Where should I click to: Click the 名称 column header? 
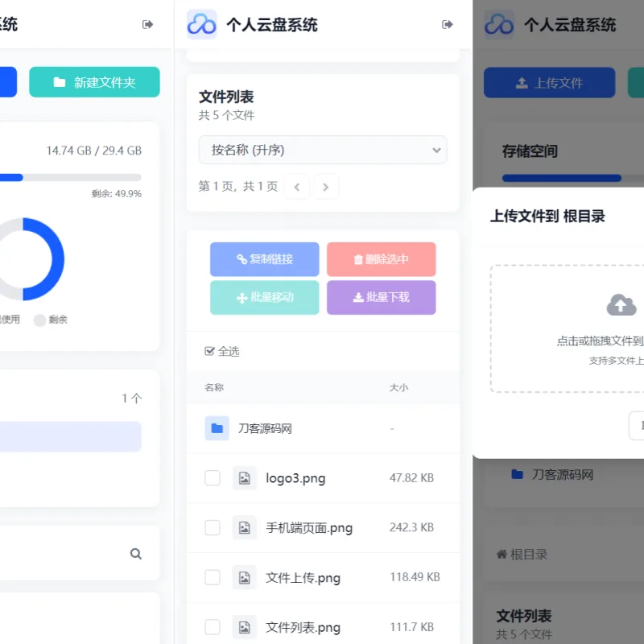(214, 387)
